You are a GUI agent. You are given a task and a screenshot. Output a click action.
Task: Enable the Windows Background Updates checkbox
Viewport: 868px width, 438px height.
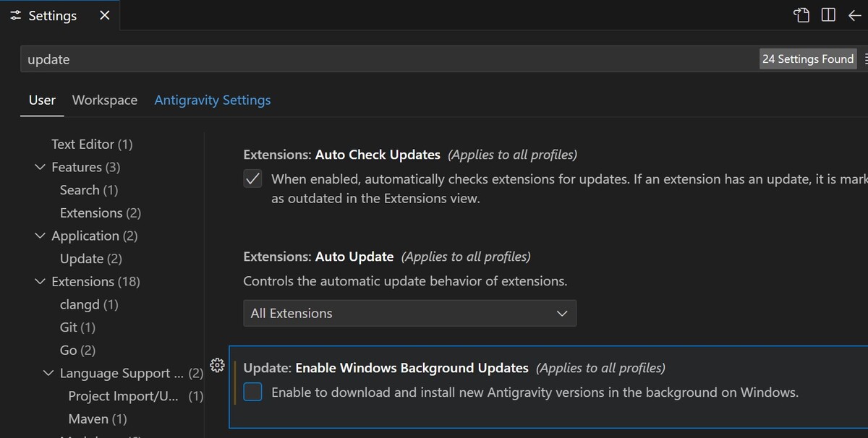252,392
